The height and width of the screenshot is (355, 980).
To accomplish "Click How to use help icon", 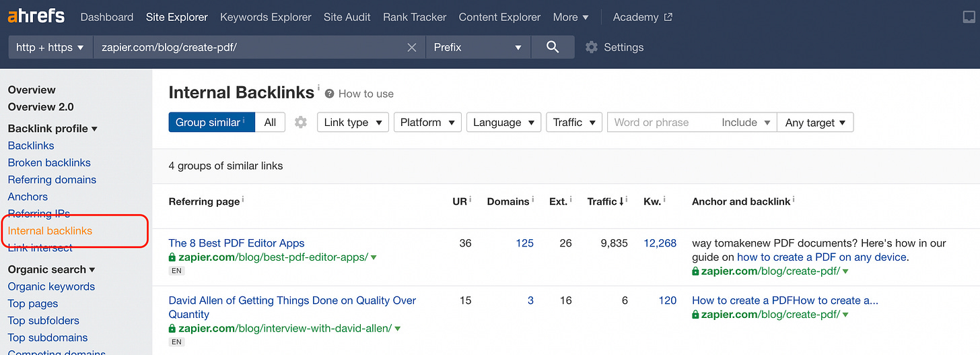I will [x=330, y=94].
